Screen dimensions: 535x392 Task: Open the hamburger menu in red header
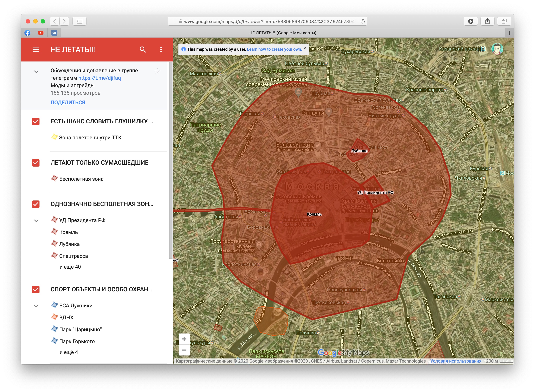[36, 50]
